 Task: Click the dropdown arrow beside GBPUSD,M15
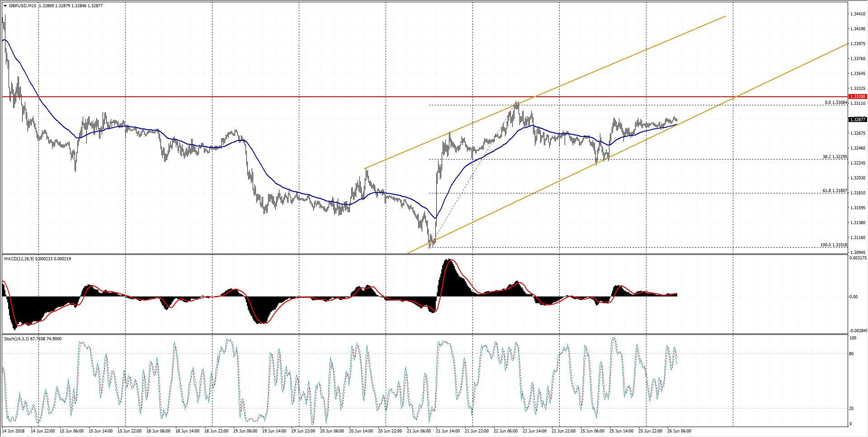pyautogui.click(x=5, y=6)
